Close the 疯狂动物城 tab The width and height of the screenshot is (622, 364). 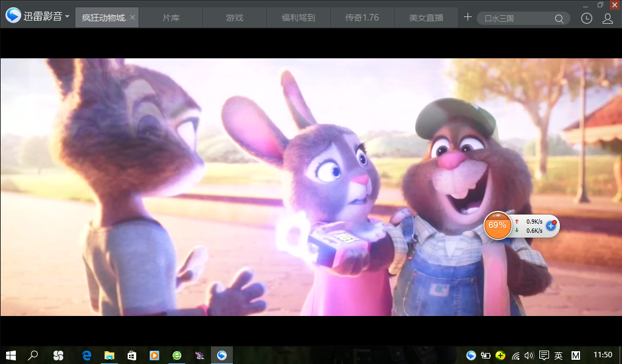click(133, 18)
